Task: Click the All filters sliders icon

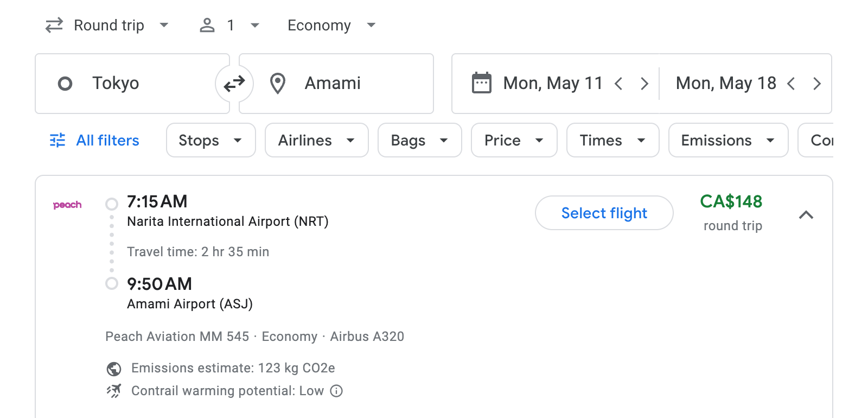Action: (x=58, y=140)
